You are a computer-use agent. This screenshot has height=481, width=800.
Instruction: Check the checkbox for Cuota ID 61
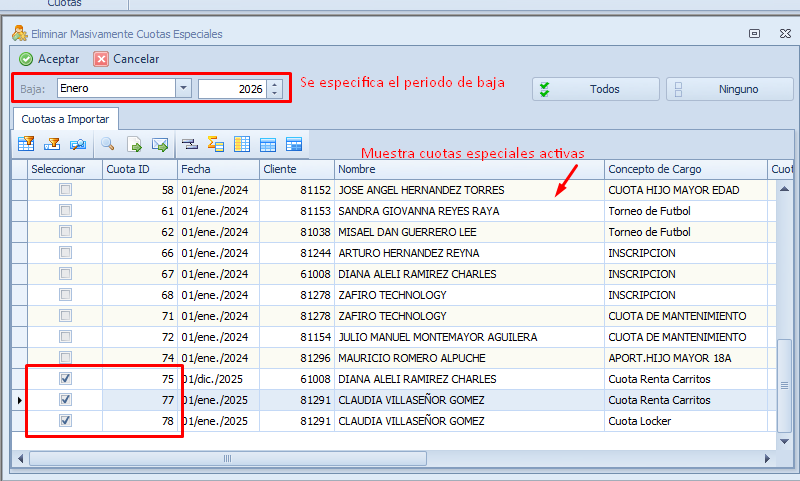pos(65,211)
